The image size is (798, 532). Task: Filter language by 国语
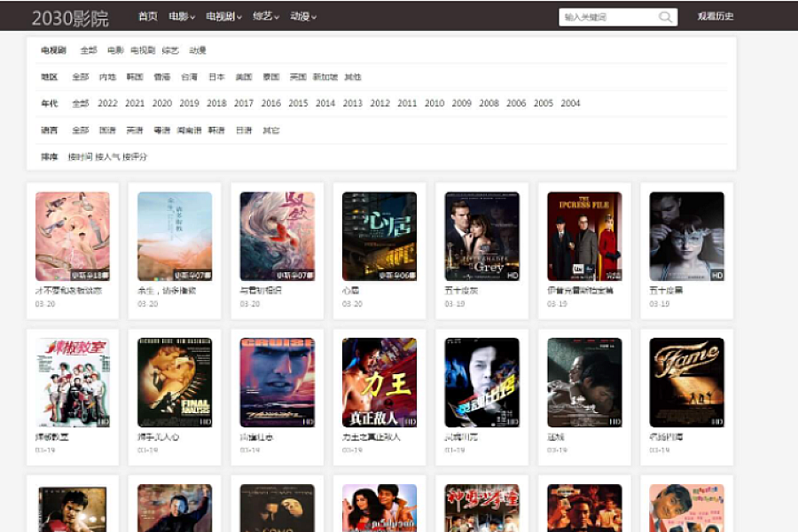click(107, 130)
